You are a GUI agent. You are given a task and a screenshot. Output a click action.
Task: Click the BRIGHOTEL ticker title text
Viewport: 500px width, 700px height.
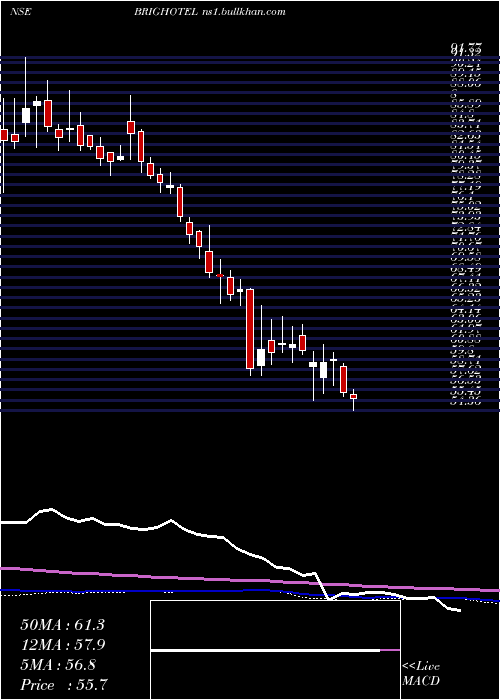(166, 12)
